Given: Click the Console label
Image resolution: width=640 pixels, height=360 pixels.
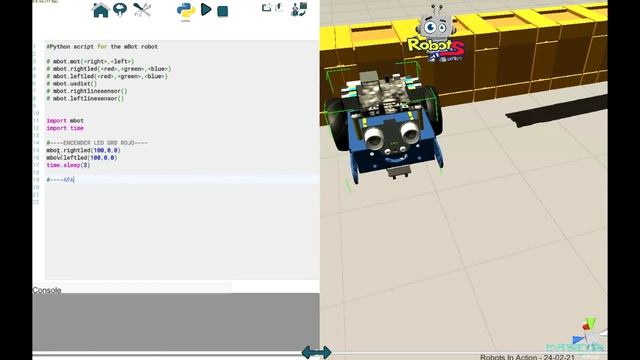Looking at the screenshot, I should [x=47, y=290].
